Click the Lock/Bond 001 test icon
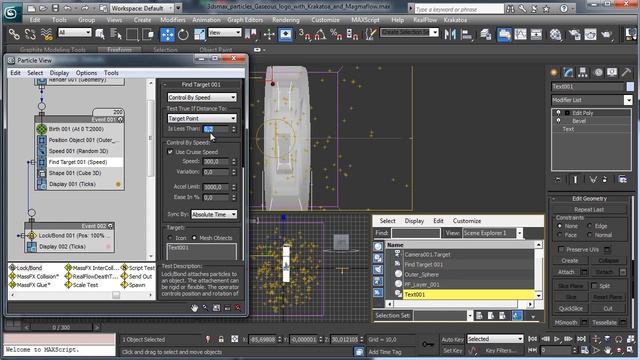This screenshot has width=640, height=360. pos(32,236)
